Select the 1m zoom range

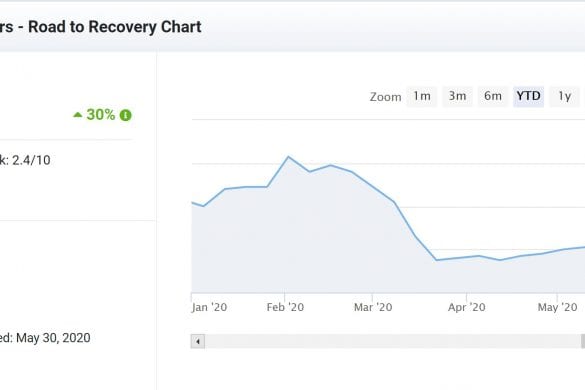point(422,96)
